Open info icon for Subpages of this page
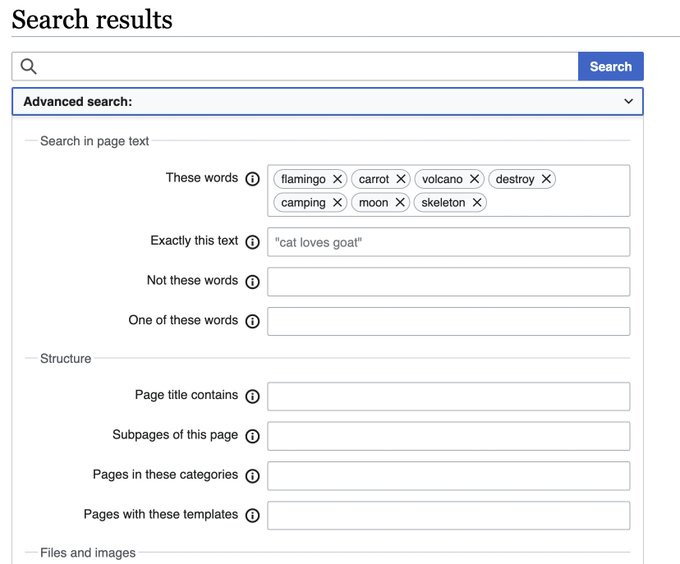 click(252, 436)
